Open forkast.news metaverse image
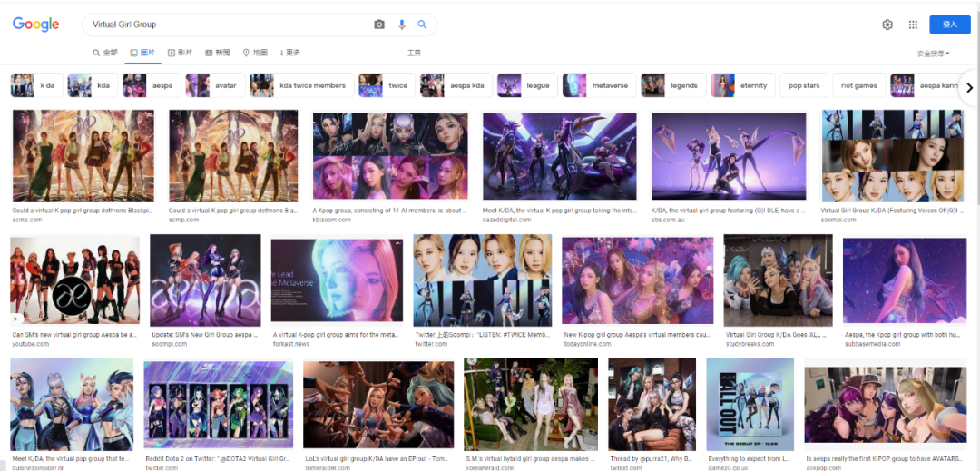Image resolution: width=980 pixels, height=471 pixels. point(337,280)
